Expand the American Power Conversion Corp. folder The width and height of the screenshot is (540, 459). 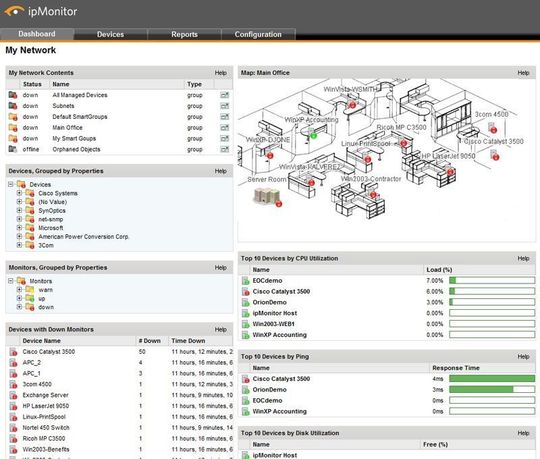(x=19, y=236)
